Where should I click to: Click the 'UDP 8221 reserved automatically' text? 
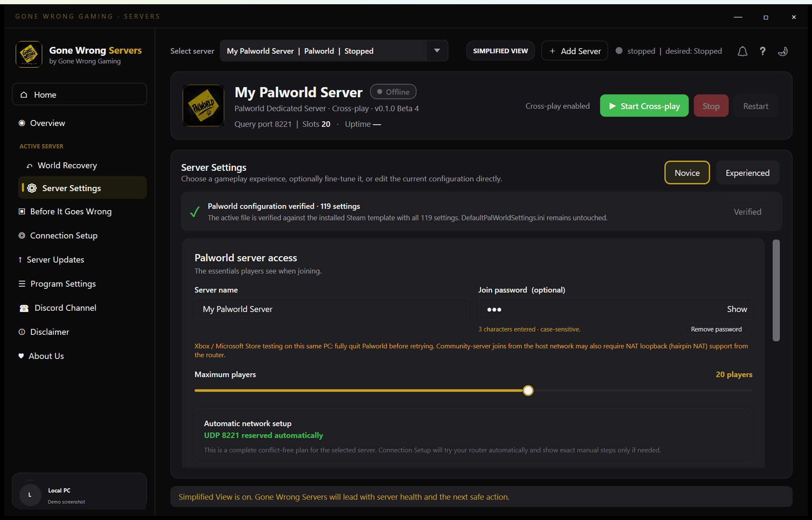tap(263, 435)
